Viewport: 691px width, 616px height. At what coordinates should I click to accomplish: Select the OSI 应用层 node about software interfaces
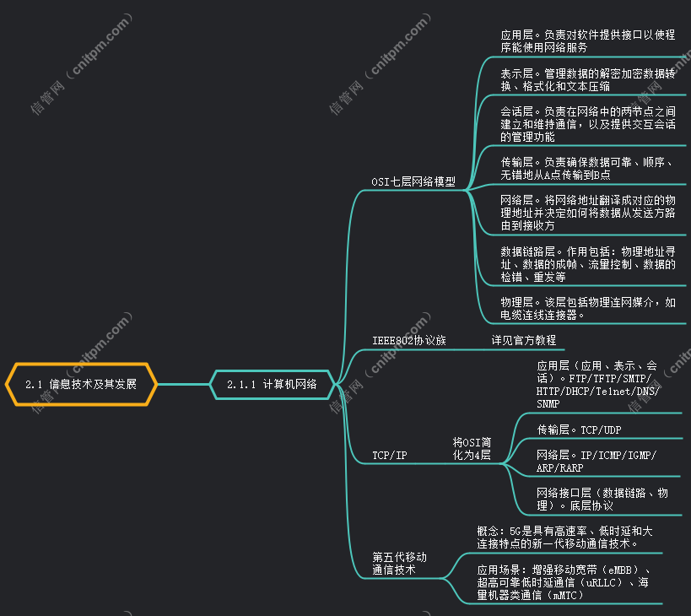[587, 41]
